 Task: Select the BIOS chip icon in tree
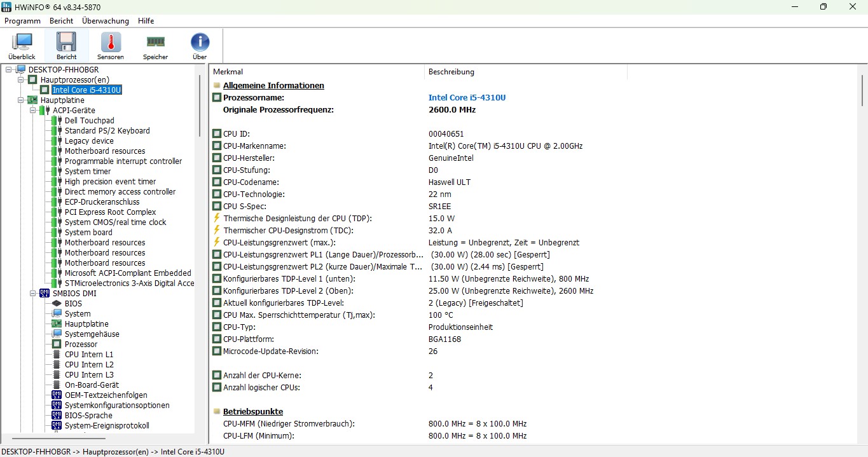click(57, 304)
